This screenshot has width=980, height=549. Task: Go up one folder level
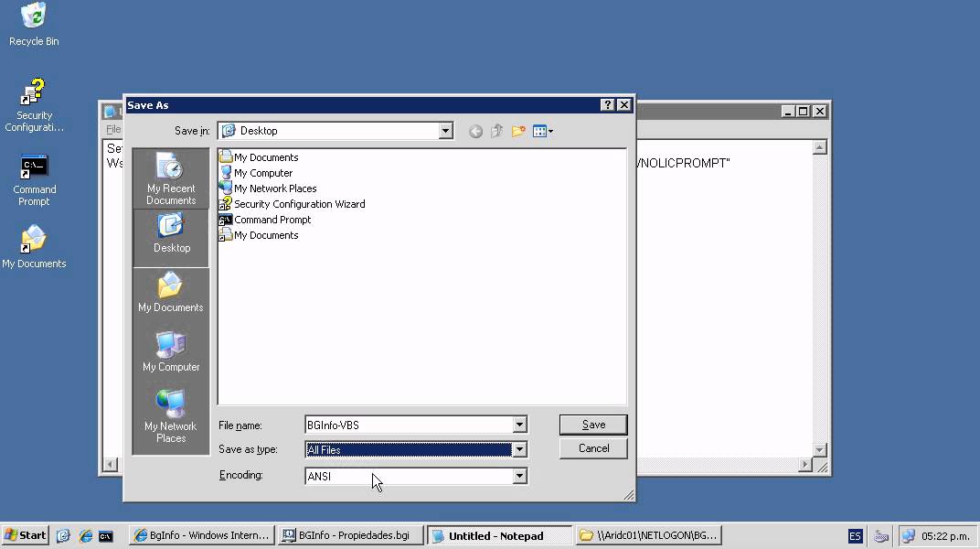tap(497, 132)
